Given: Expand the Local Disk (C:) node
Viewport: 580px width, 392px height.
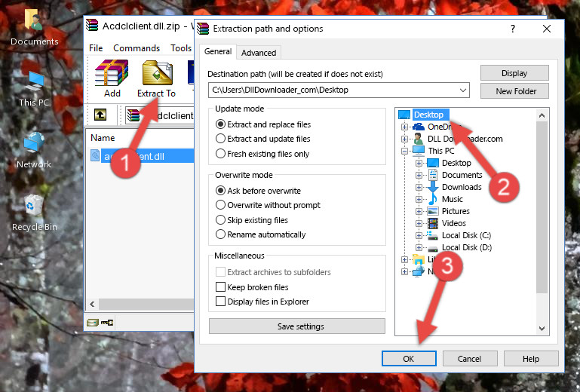Looking at the screenshot, I should (x=419, y=235).
